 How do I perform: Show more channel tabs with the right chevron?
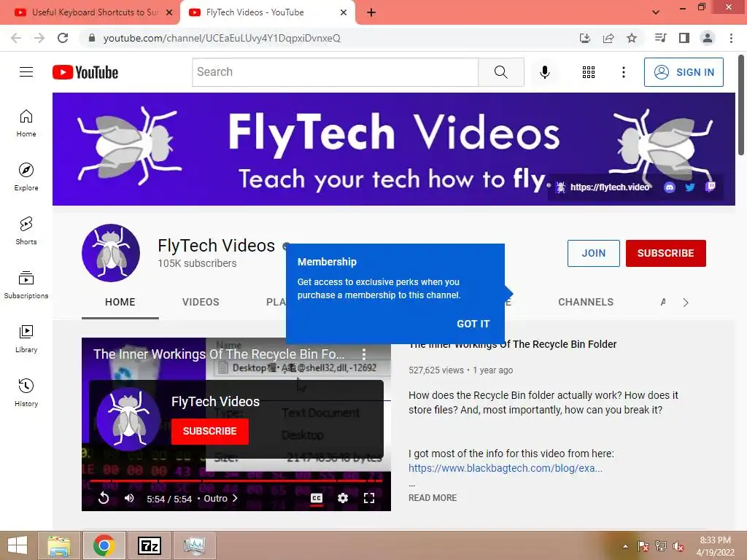pyautogui.click(x=686, y=303)
